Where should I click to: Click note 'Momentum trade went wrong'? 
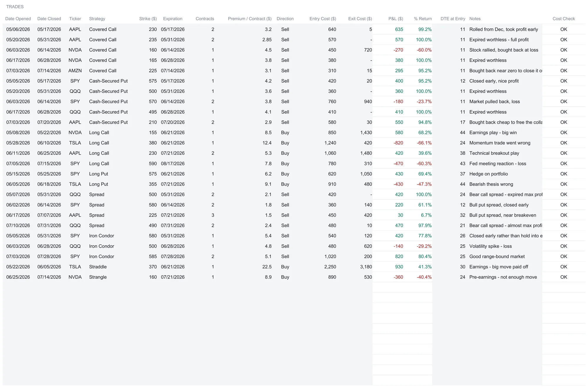[x=500, y=143]
